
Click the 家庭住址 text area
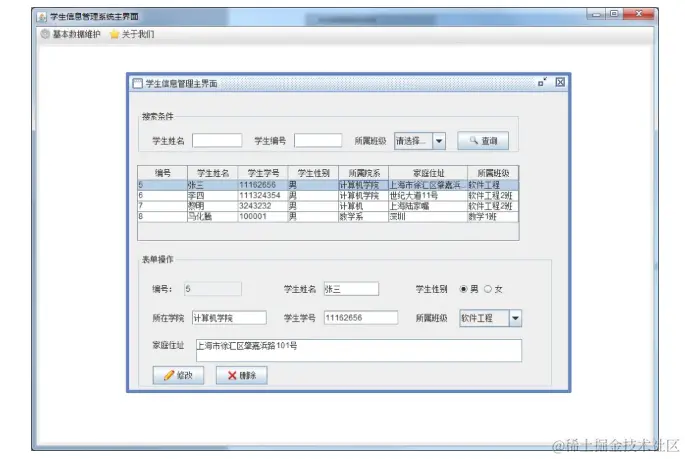click(359, 350)
